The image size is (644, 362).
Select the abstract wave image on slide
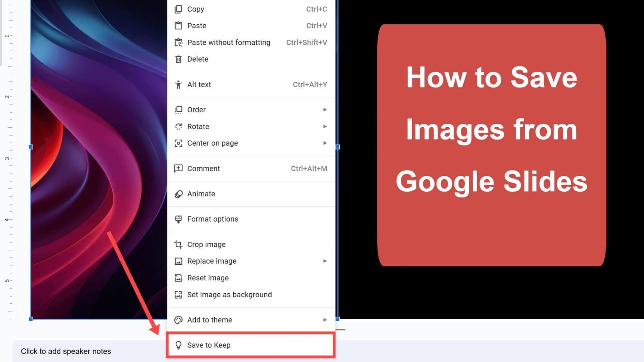tap(98, 159)
